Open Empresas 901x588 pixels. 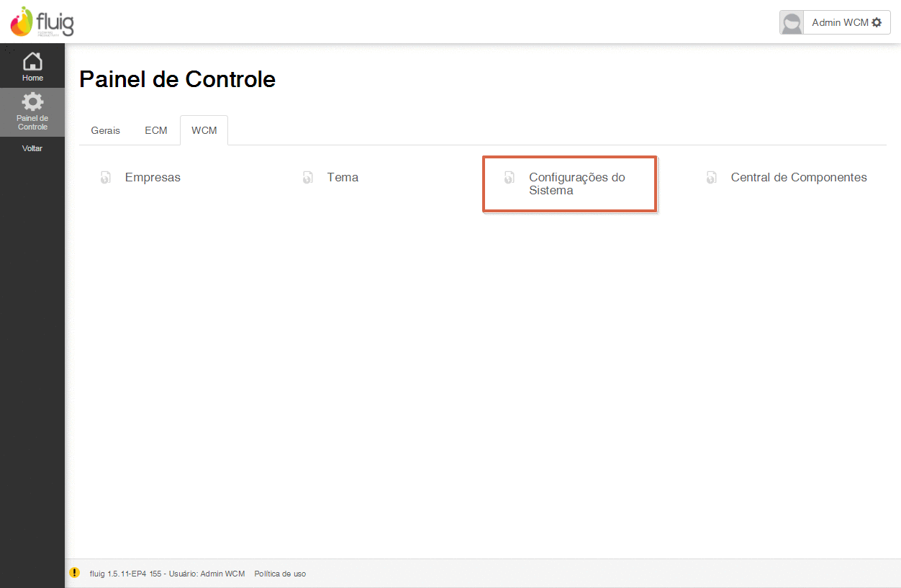coord(153,177)
